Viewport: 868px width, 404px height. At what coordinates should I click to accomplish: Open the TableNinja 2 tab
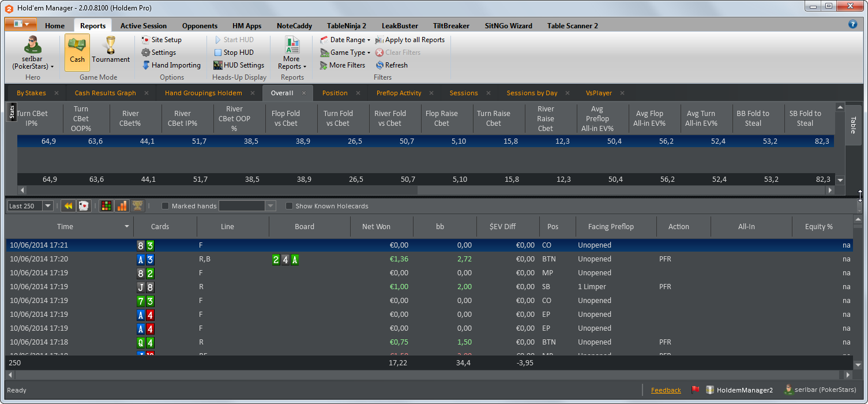point(347,25)
